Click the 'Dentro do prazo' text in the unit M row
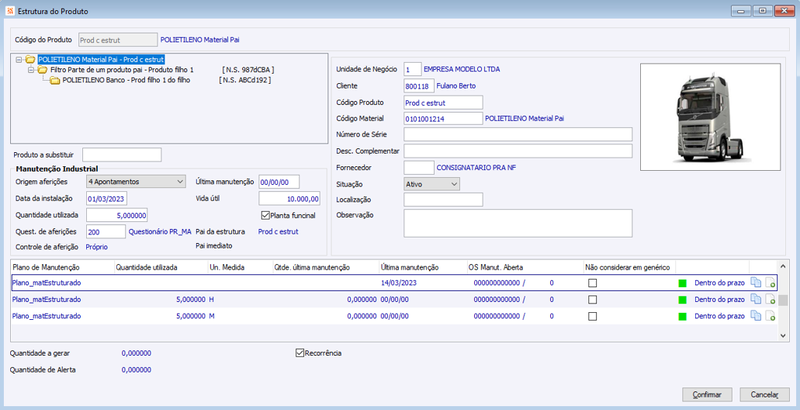Viewport: 800px width, 410px height. 719,316
